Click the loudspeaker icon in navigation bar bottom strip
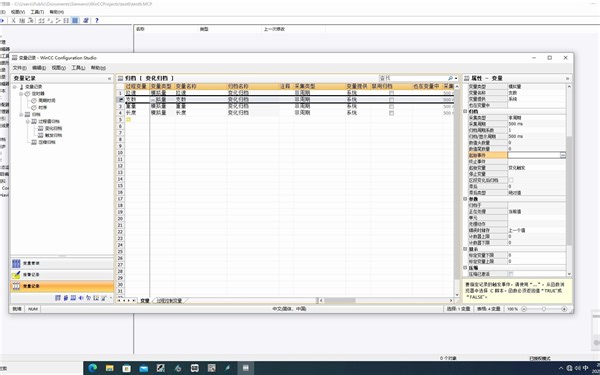 pyautogui.click(x=81, y=298)
